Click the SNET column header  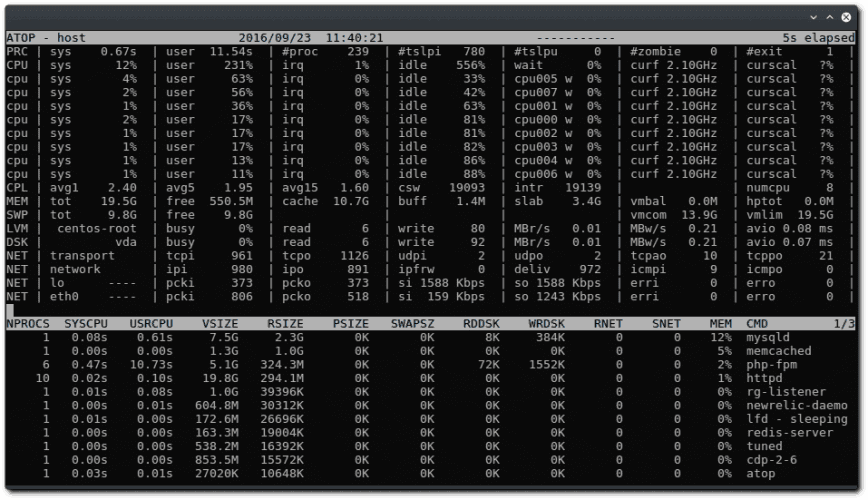(666, 323)
